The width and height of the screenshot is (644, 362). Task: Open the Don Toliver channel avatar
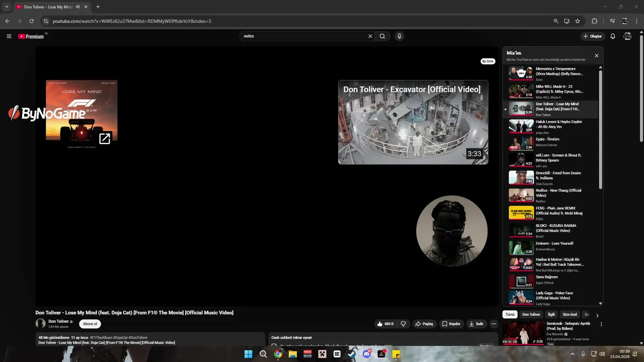pos(40,323)
